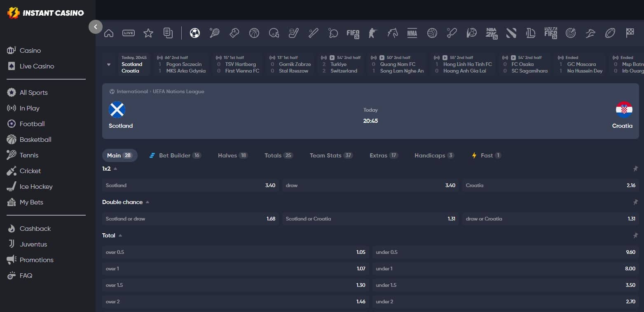Open the LIVE events icon
Viewport: 644px width, 312px height.
(x=129, y=33)
